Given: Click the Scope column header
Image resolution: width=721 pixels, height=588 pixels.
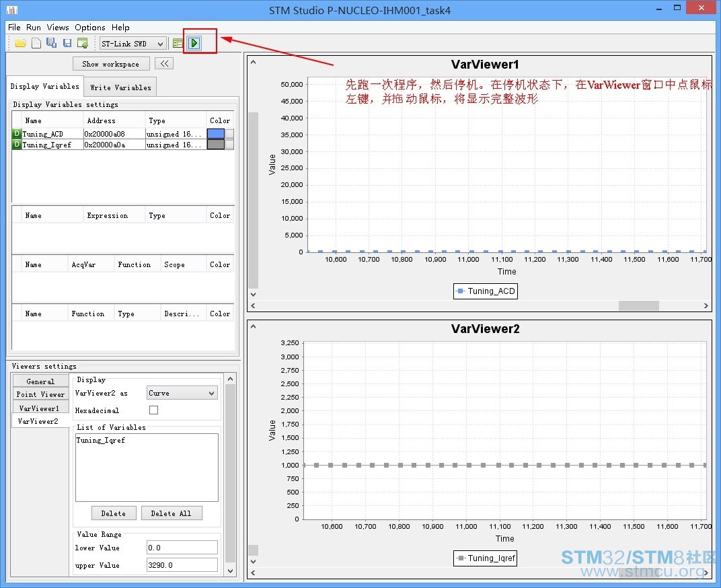Looking at the screenshot, I should coord(183,264).
